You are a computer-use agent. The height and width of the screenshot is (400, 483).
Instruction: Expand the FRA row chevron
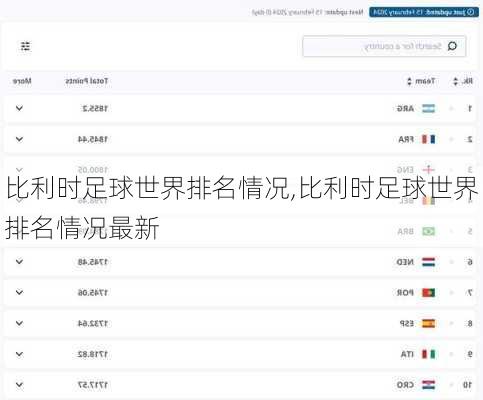19,139
